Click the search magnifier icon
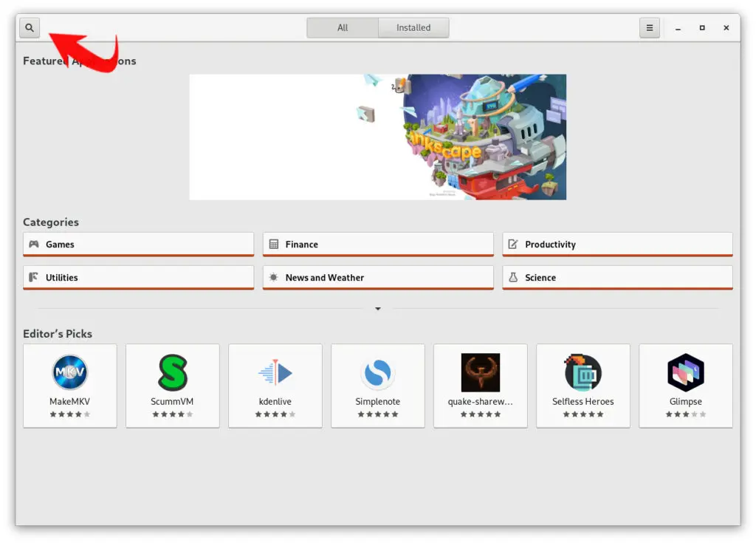This screenshot has height=543, width=756. point(30,28)
